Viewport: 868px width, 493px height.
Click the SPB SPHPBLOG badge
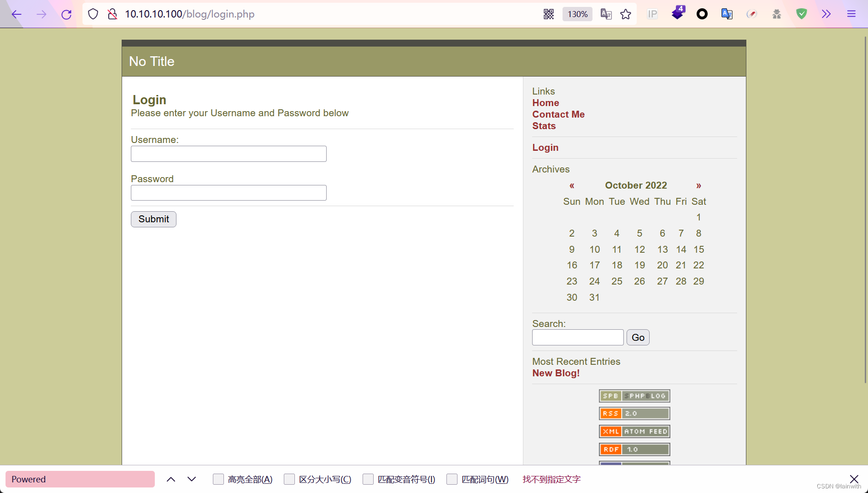point(634,396)
